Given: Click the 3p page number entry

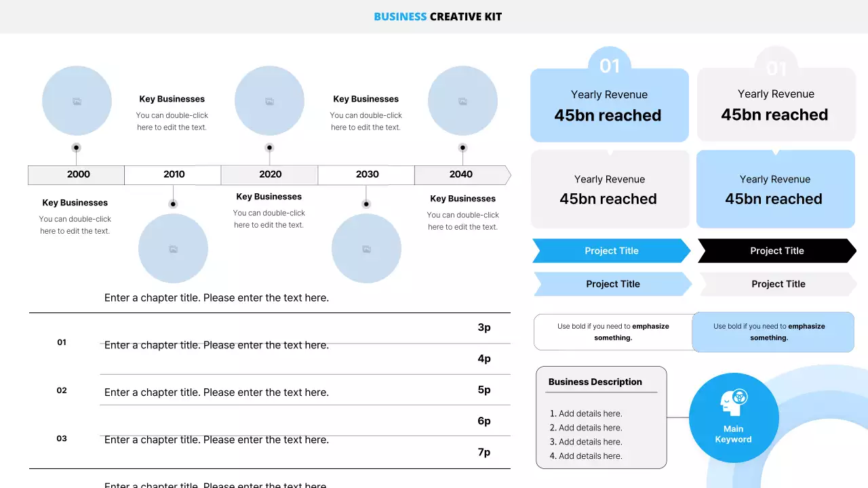Looking at the screenshot, I should 484,327.
